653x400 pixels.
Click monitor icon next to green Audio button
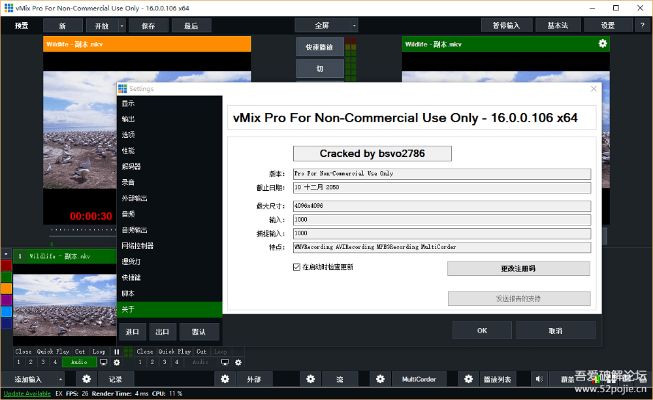(104, 362)
